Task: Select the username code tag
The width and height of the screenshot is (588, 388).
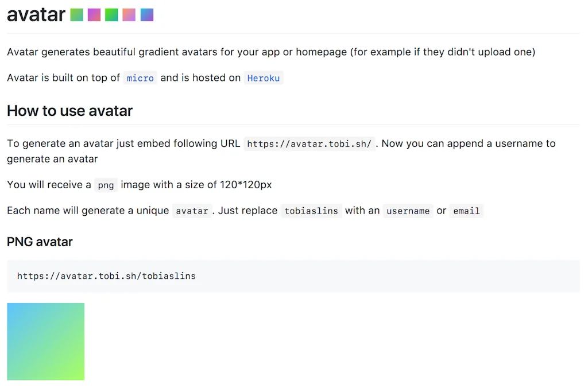Action: click(x=408, y=211)
